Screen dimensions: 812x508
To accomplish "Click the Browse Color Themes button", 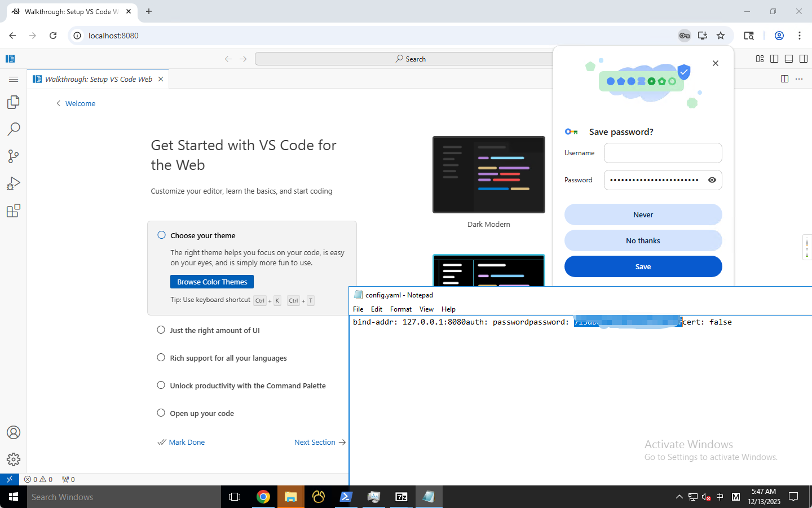I will coord(212,282).
